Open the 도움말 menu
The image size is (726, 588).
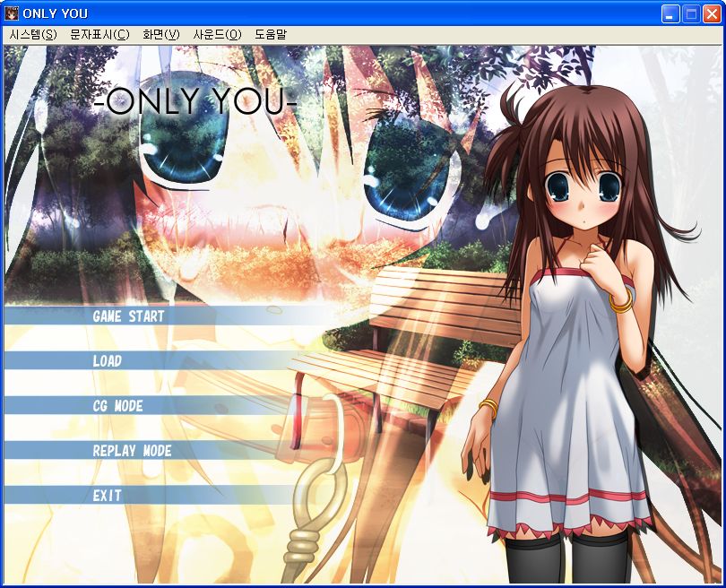(x=271, y=35)
